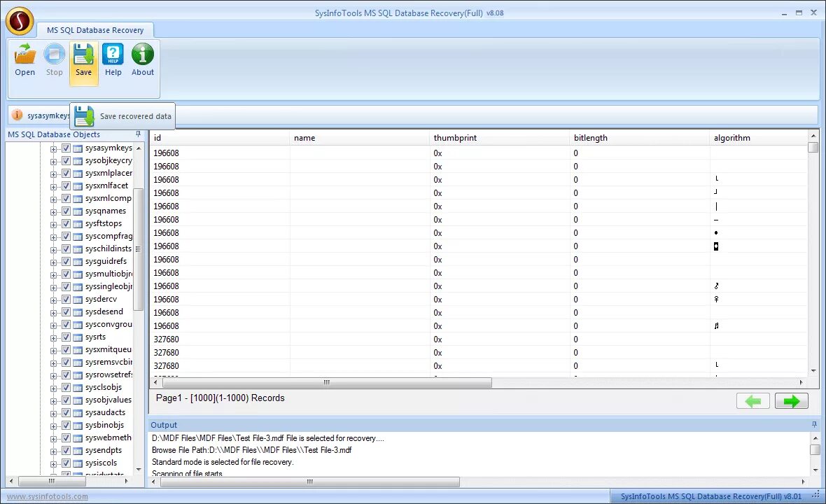Select sysdercv in the objects tree
The image size is (826, 504).
tap(101, 299)
